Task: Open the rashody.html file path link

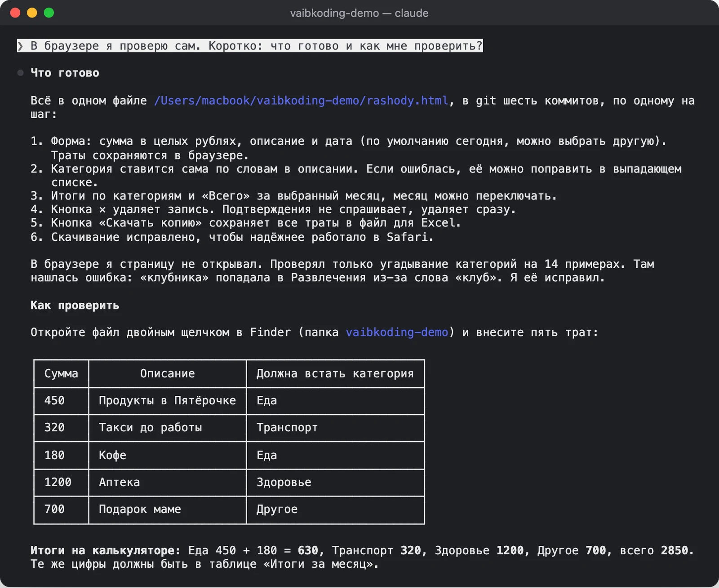Action: tap(301, 101)
